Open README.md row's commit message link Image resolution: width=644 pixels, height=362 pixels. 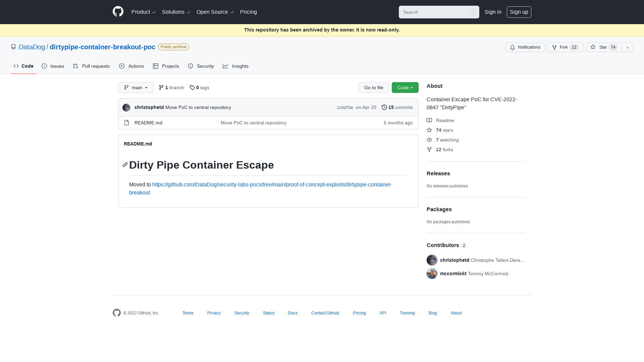click(x=254, y=123)
